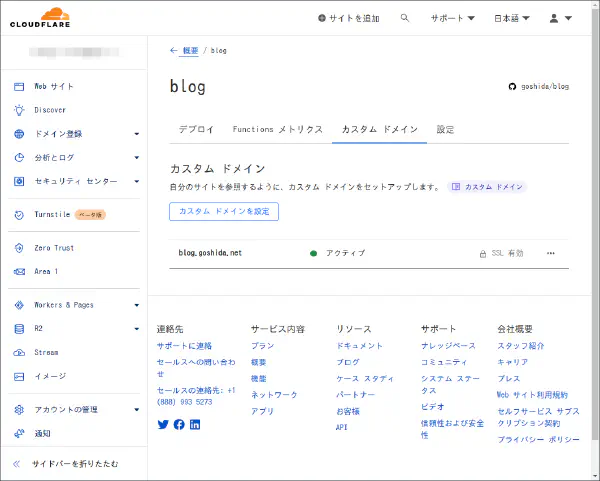Click the GitHub icon beside goshida/blog

pos(512,86)
